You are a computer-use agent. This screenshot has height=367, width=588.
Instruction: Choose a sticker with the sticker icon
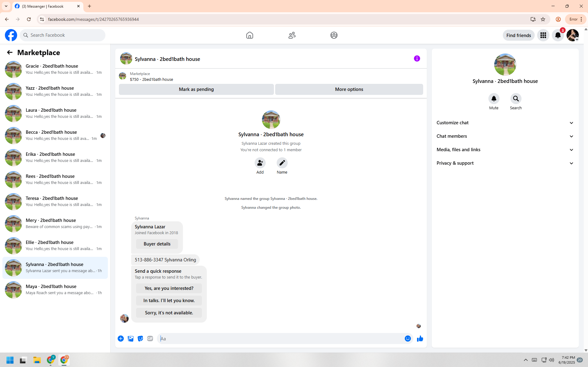click(140, 339)
